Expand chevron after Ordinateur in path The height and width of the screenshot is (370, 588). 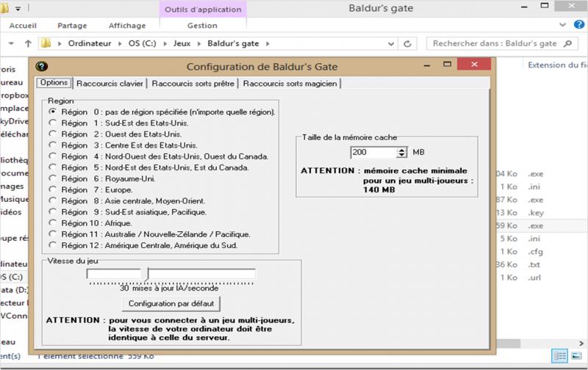coord(120,44)
